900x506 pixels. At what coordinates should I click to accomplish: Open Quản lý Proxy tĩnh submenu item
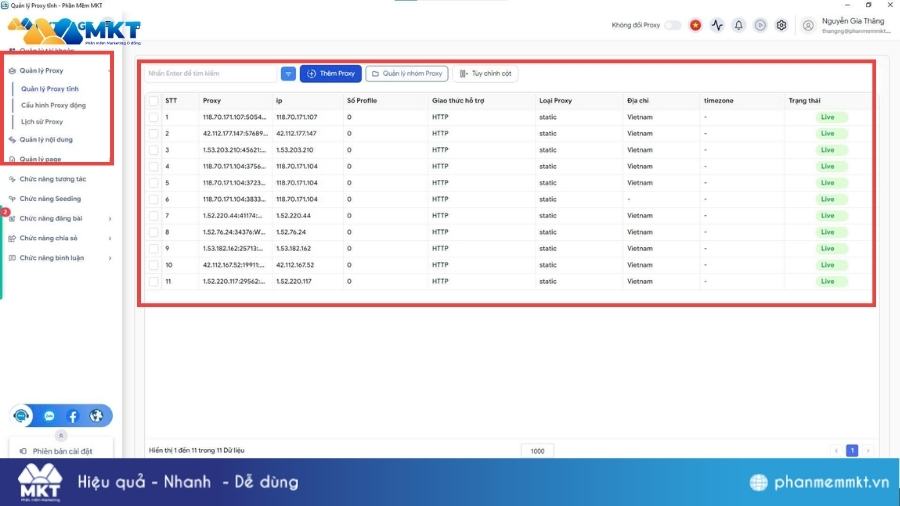[x=50, y=89]
